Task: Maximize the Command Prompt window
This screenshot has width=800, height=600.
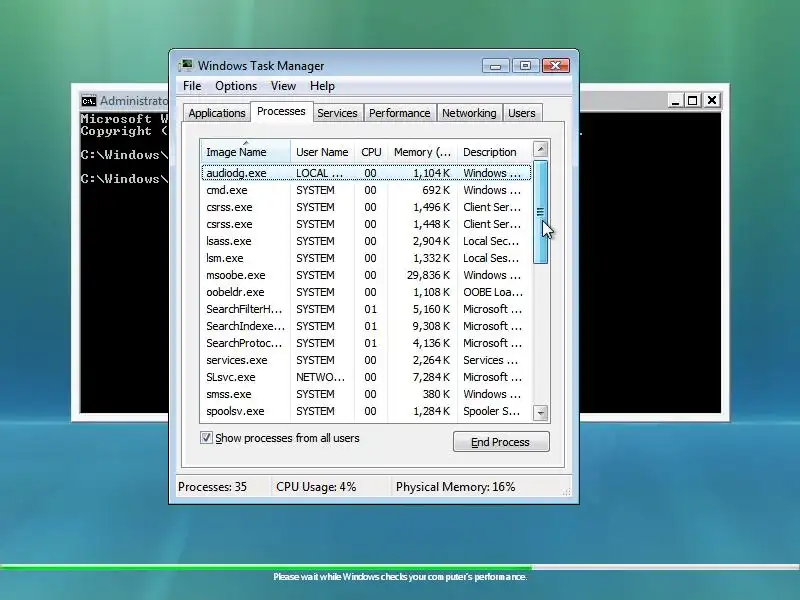Action: click(692, 101)
